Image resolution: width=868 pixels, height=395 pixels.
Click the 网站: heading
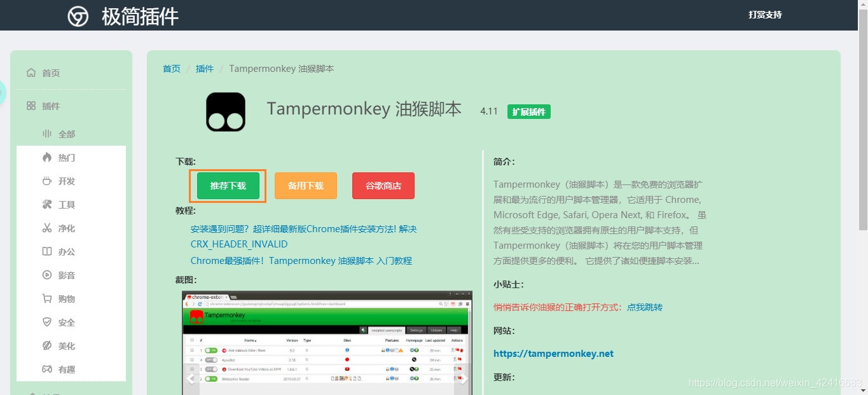tap(504, 331)
